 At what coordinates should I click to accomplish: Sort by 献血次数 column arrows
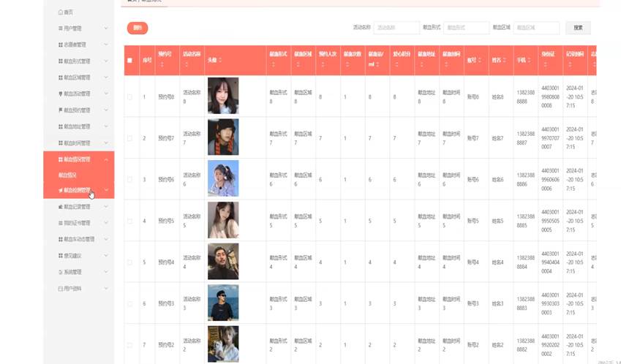point(347,64)
